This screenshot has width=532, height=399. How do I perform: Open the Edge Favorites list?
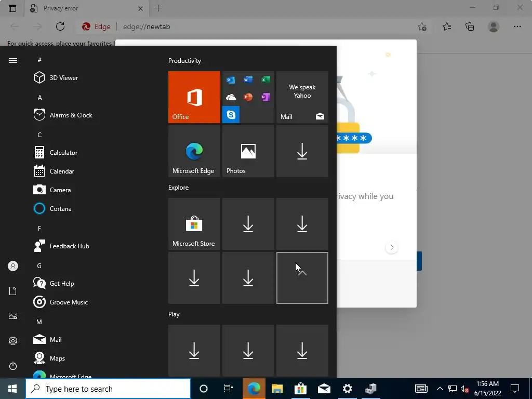coord(447,26)
